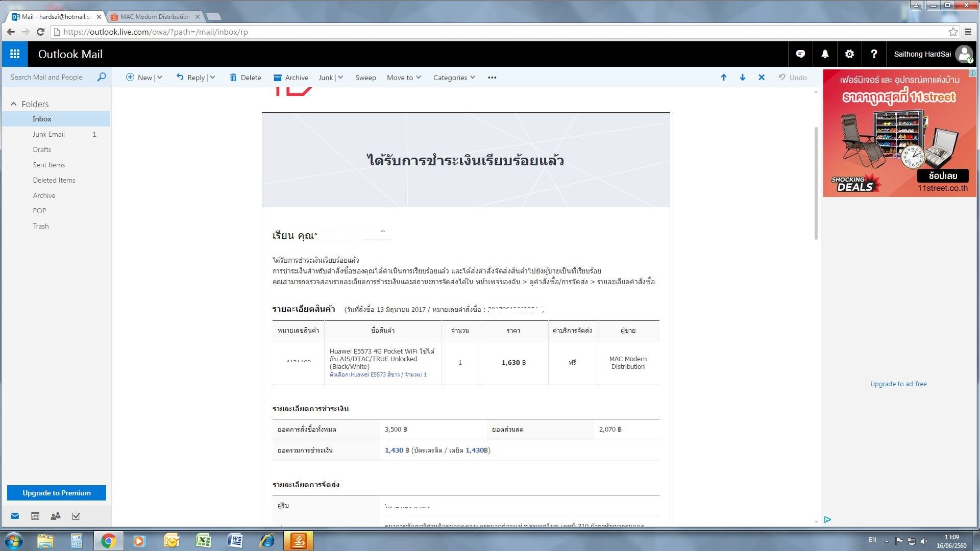Show hidden system tray icons
The width and height of the screenshot is (980, 551).
pyautogui.click(x=887, y=541)
